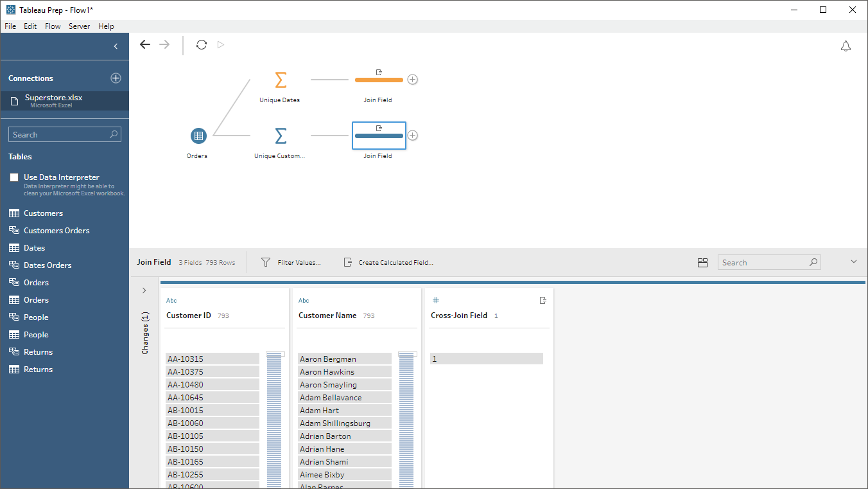Screen dimensions: 868x489
Task: Click the undo back arrow
Action: [145, 44]
